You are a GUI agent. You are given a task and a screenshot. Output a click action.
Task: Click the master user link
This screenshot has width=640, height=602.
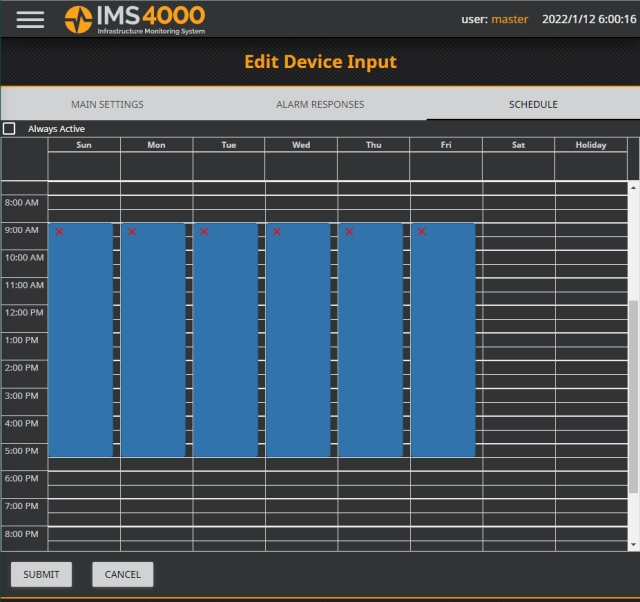tap(509, 19)
